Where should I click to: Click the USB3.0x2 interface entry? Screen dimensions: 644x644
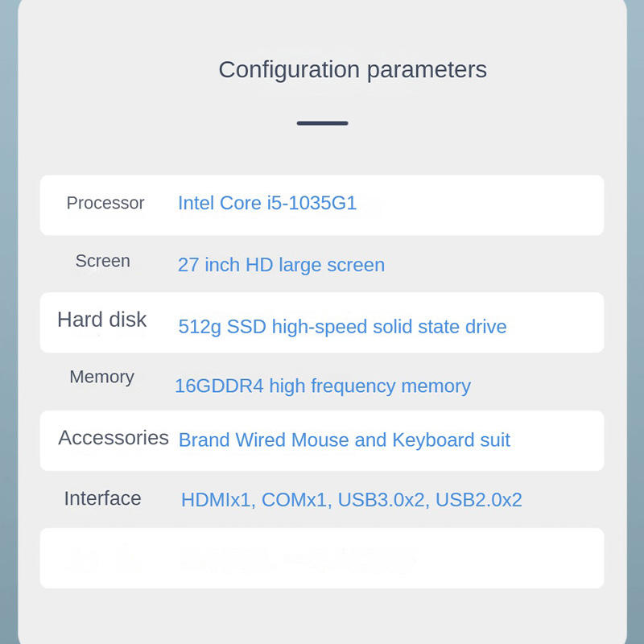click(x=381, y=500)
